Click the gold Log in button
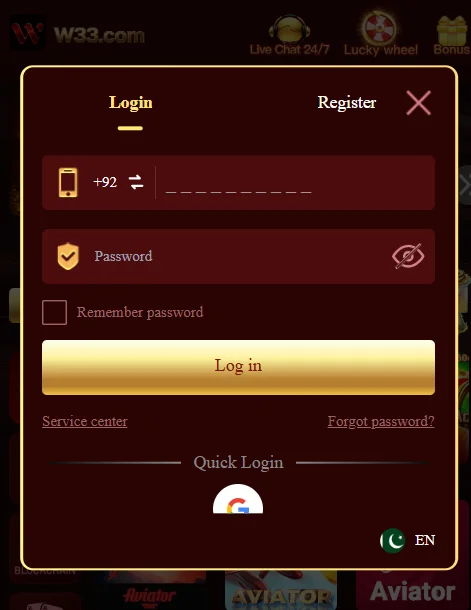Image resolution: width=471 pixels, height=610 pixels. click(x=238, y=367)
